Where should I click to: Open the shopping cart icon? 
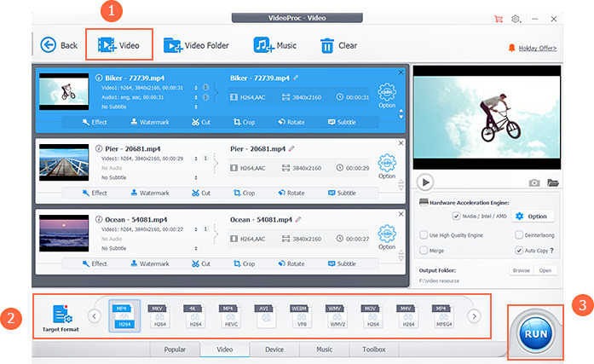point(499,19)
